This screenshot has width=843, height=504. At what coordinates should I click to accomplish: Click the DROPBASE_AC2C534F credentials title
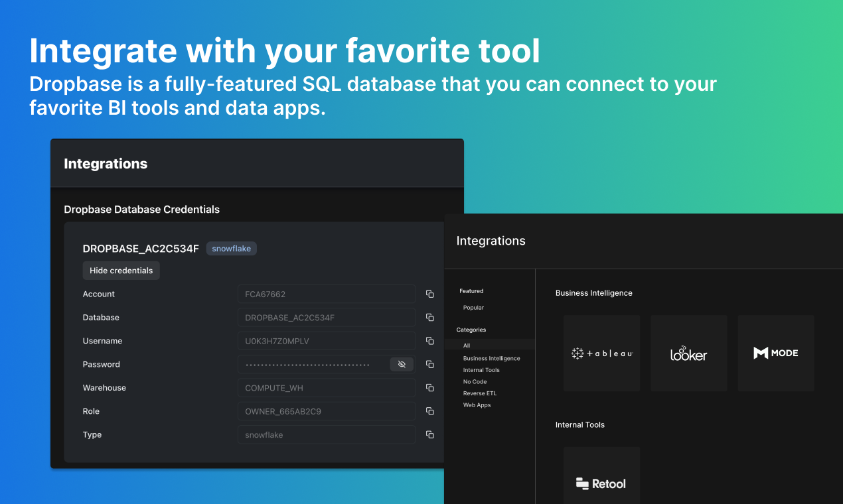tap(141, 249)
